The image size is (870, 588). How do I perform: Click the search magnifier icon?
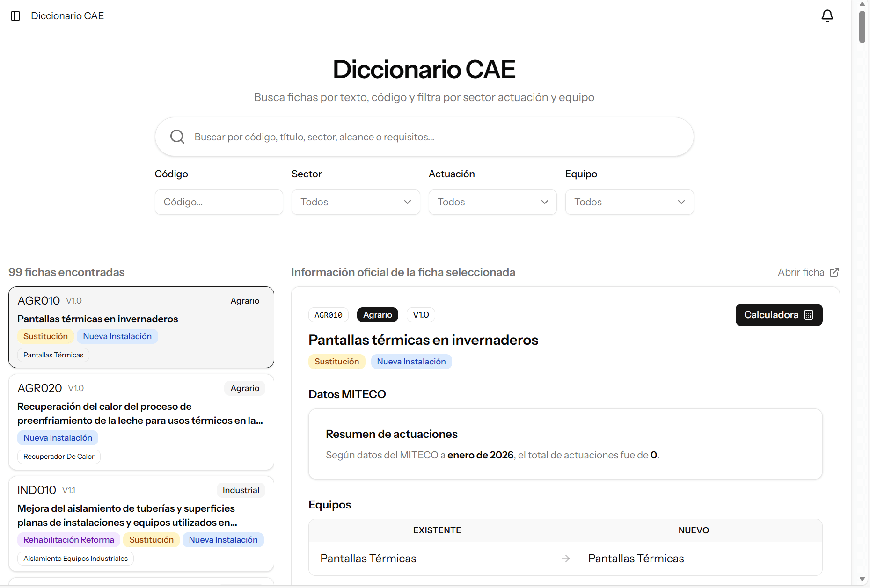pyautogui.click(x=177, y=136)
